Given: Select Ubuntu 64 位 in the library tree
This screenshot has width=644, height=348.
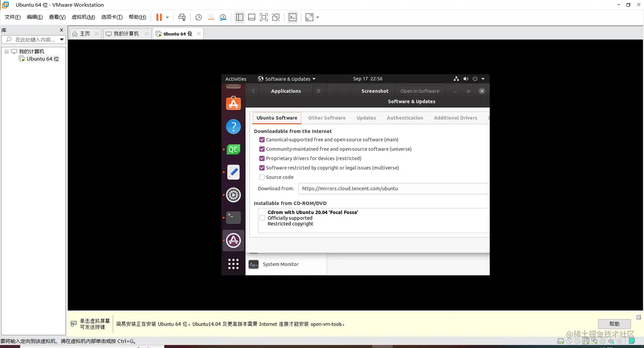Looking at the screenshot, I should [43, 59].
